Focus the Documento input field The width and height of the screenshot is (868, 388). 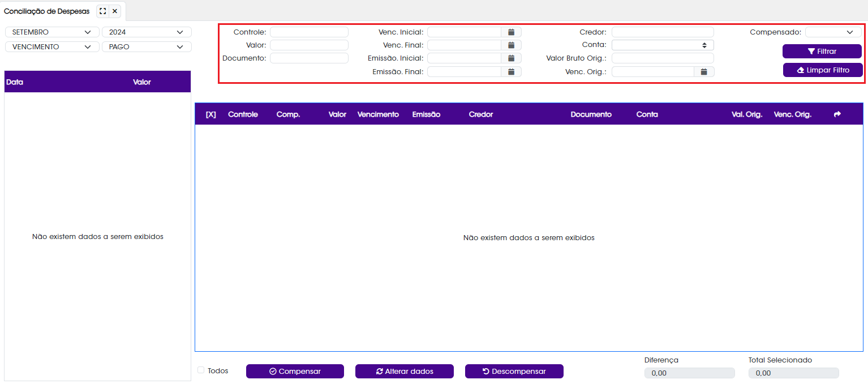tap(309, 58)
